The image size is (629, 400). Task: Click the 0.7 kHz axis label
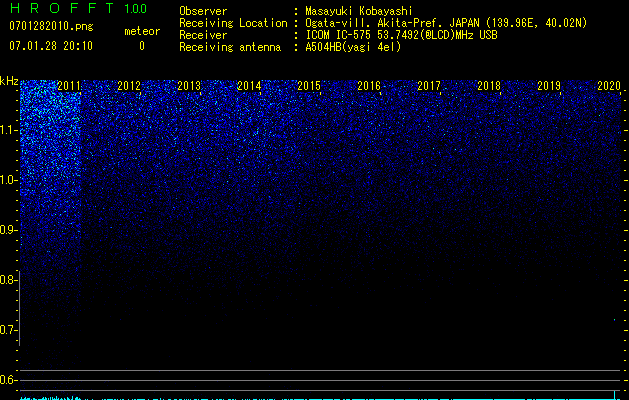[x=7, y=330]
